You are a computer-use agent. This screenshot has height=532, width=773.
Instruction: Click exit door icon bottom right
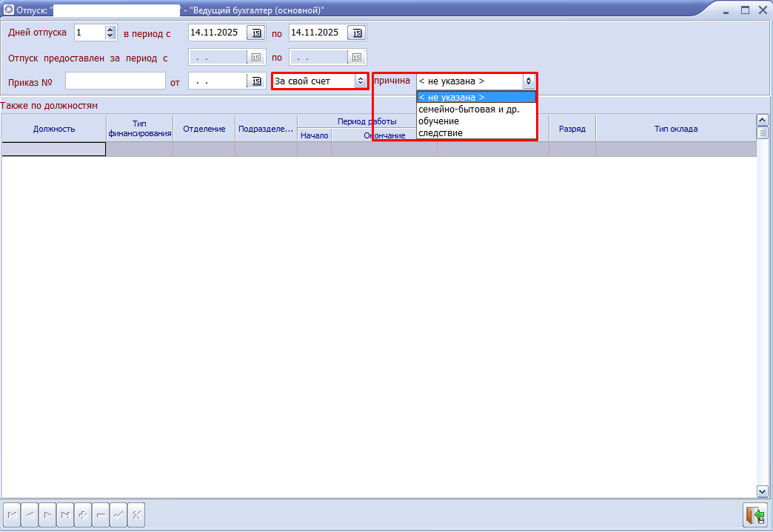755,514
